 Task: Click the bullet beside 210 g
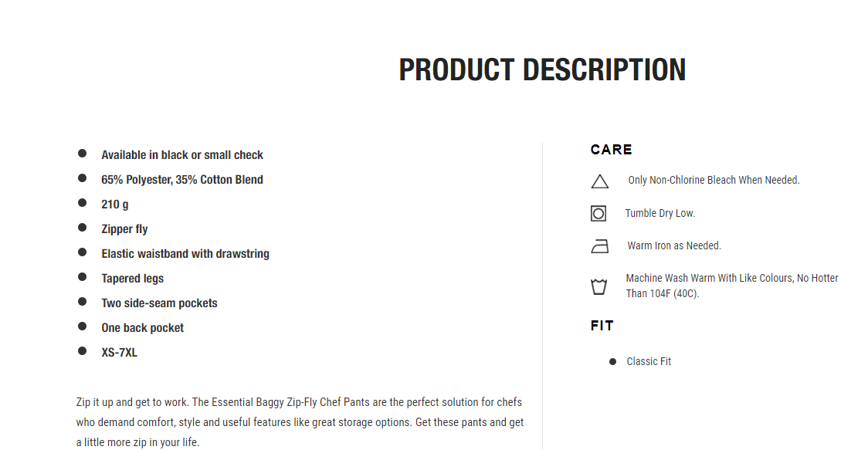83,202
